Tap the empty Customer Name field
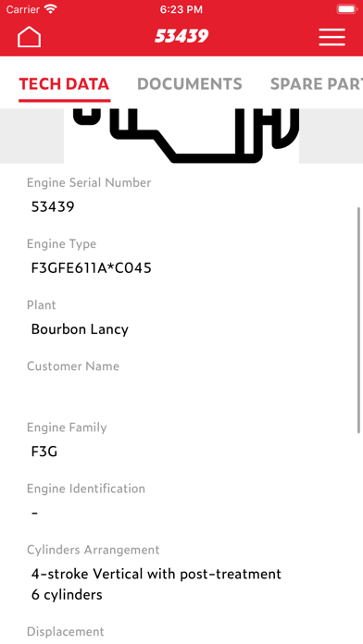 tap(181, 390)
